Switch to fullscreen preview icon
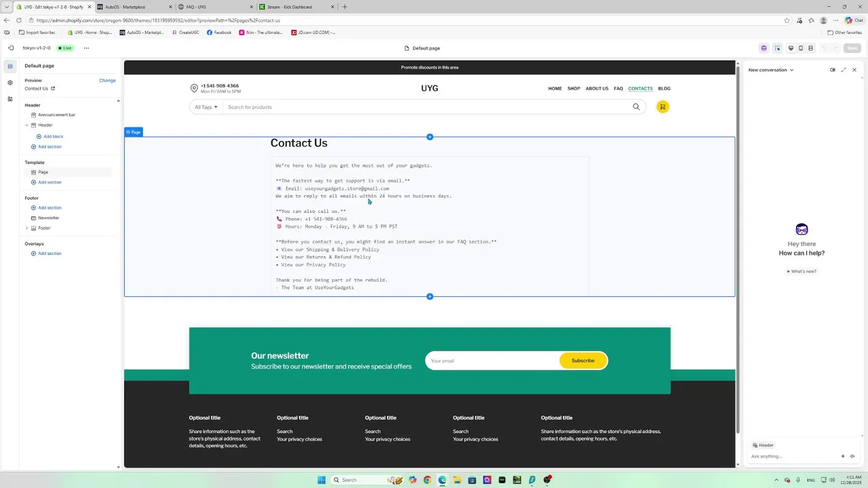The width and height of the screenshot is (868, 488). pyautogui.click(x=810, y=48)
